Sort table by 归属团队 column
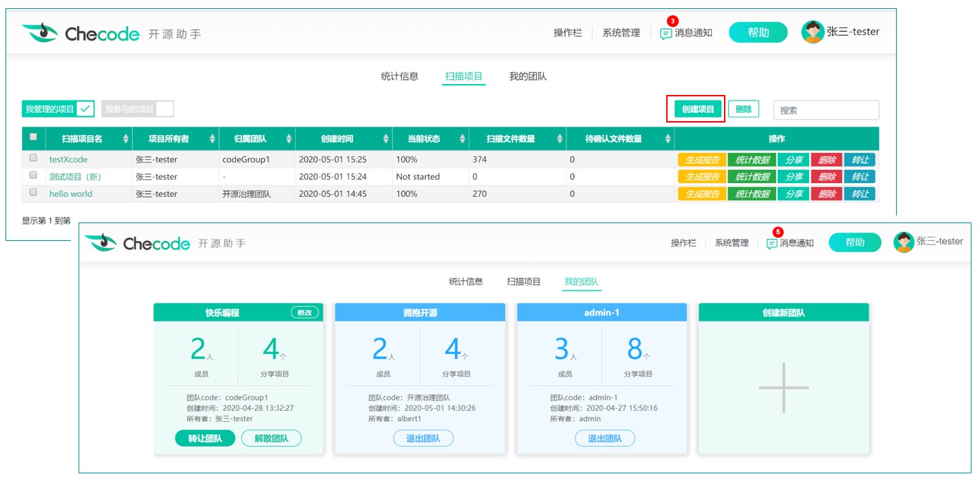This screenshot has height=479, width=980. tap(288, 139)
